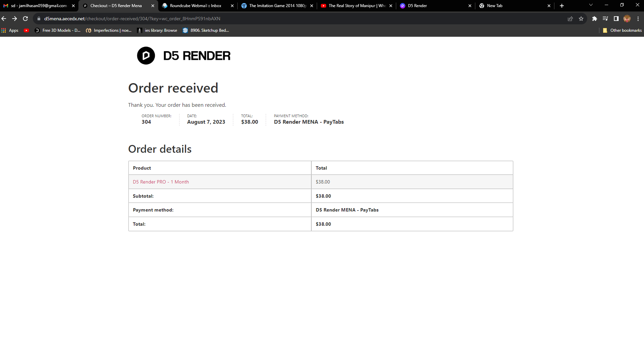The width and height of the screenshot is (644, 345).
Task: Open the Apps bookmark shortcut
Action: [x=10, y=30]
